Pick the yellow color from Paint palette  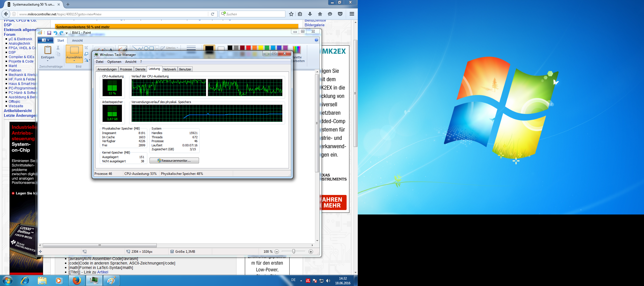pos(261,48)
